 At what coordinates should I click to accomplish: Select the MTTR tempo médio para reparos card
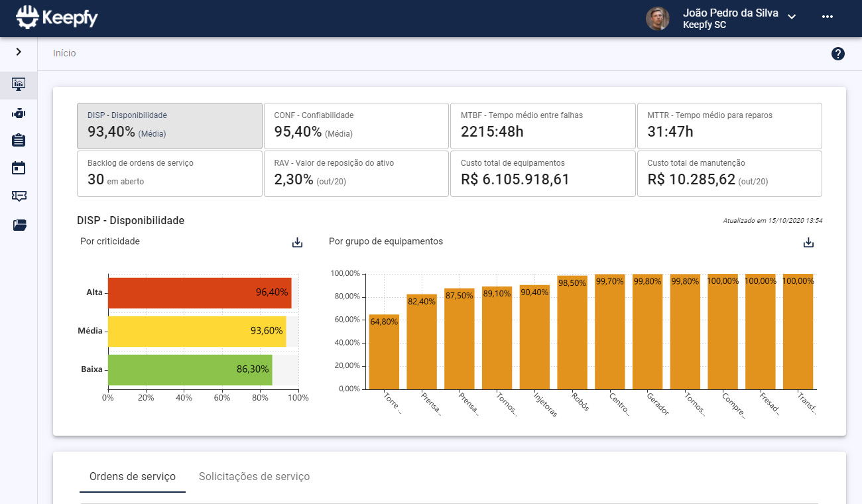729,126
